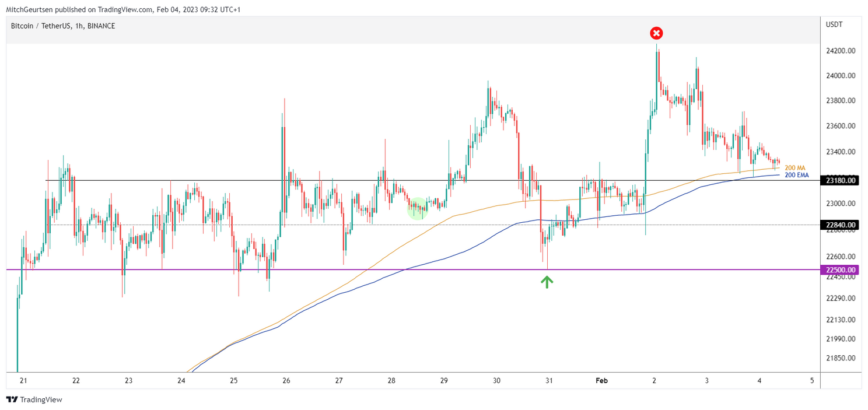Click the purple 22500.00 price tag
This screenshot has height=410, width=868.
click(x=839, y=270)
